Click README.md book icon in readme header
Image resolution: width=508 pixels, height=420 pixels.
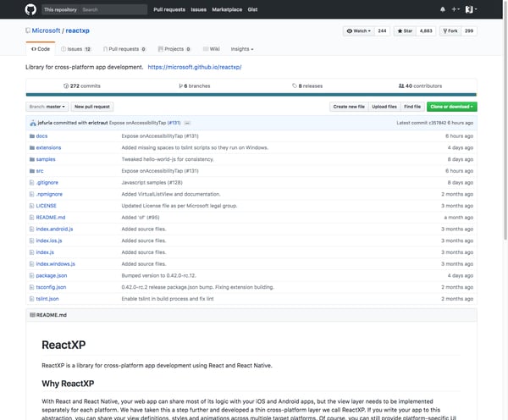click(x=32, y=315)
